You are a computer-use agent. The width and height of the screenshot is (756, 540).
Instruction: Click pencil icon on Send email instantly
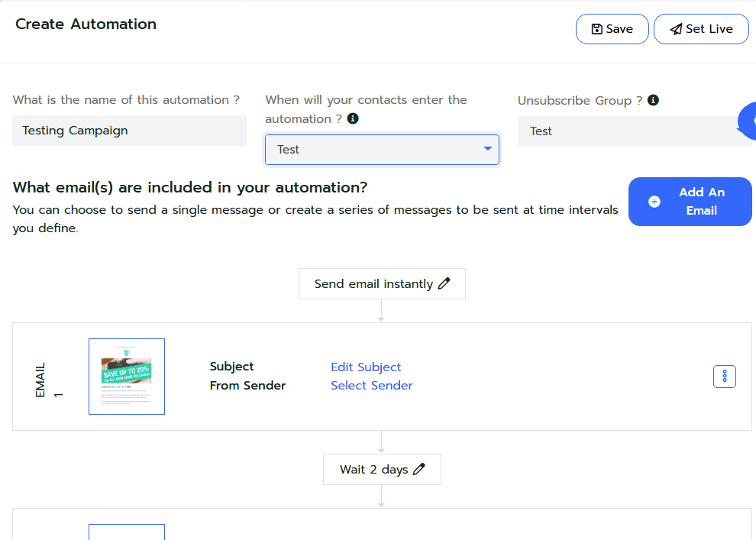[x=444, y=283]
